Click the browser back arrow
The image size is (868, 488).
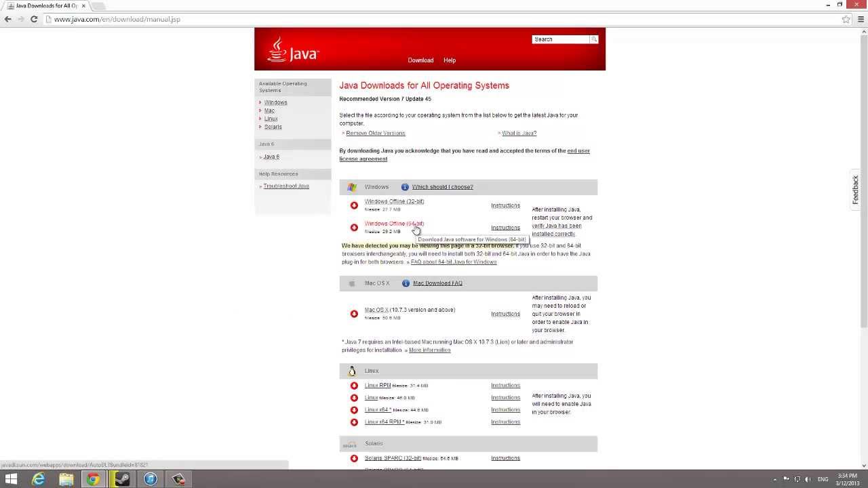[x=8, y=19]
